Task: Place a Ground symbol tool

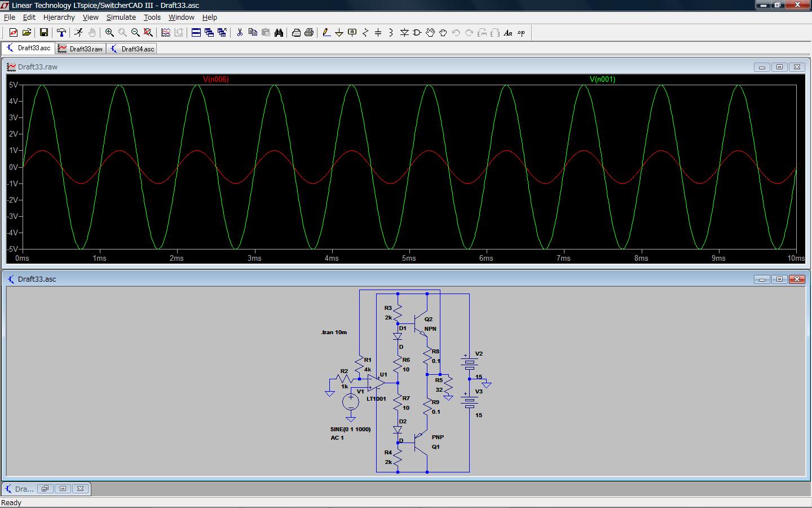Action: click(339, 33)
